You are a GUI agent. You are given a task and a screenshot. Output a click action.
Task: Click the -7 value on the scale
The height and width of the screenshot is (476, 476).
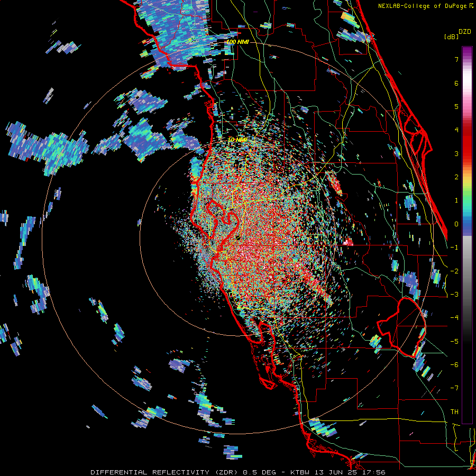click(x=454, y=388)
